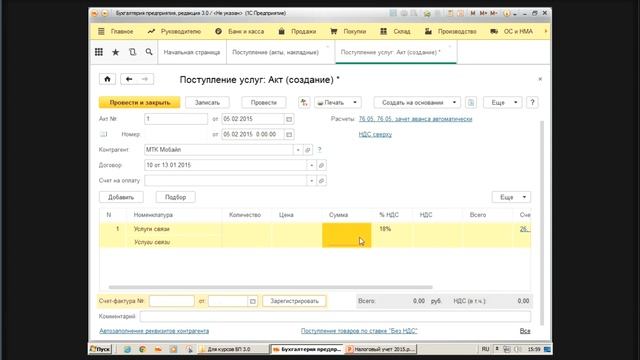Click the search magnifier icon
Screen dimensions: 640x360
point(149,52)
